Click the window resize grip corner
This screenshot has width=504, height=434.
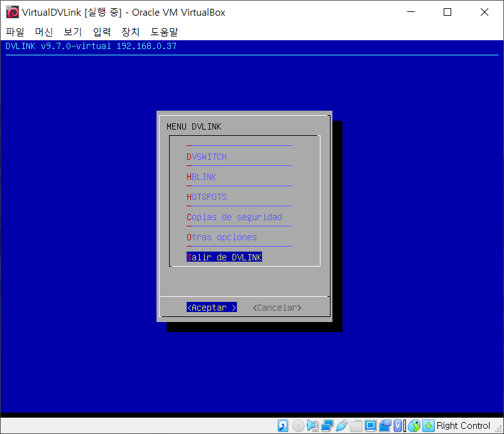(499, 429)
